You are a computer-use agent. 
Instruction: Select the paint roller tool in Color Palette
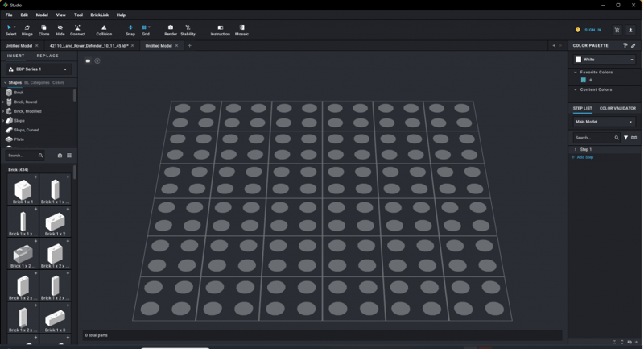625,46
